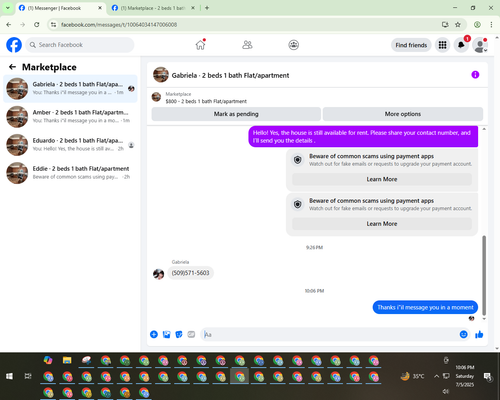Click Learn More on first scam warning
Viewport: 500px width, 400px height.
coord(382,179)
